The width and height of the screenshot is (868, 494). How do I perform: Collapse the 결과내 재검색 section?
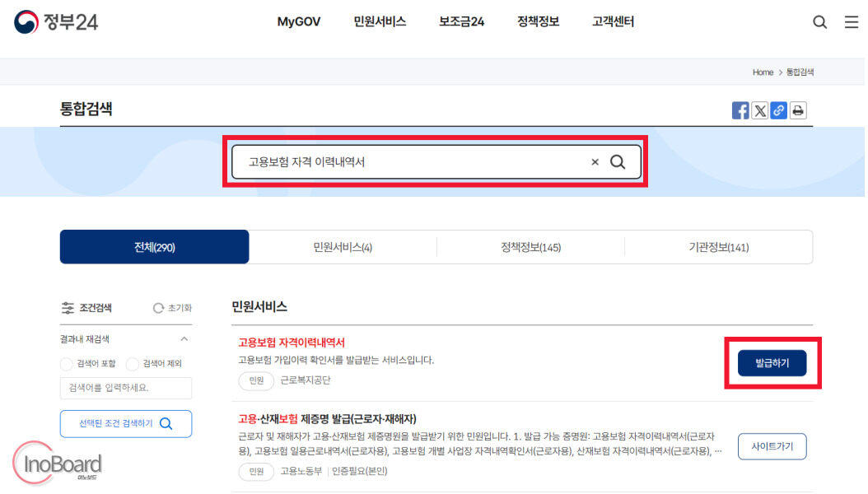184,338
